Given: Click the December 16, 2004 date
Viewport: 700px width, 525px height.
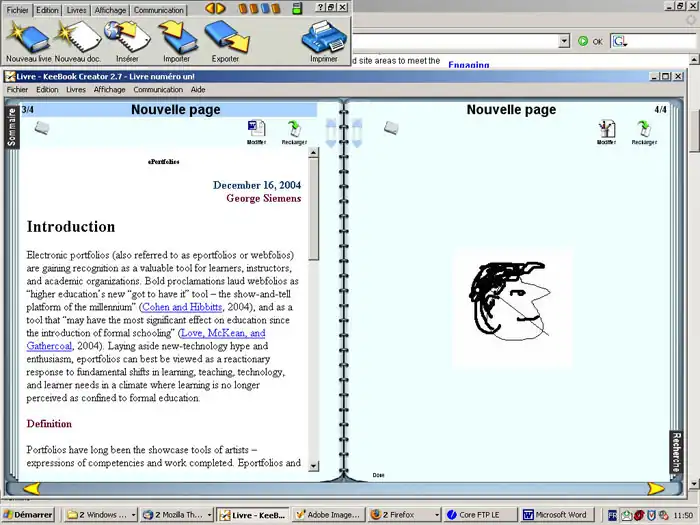Looking at the screenshot, I should point(257,185).
